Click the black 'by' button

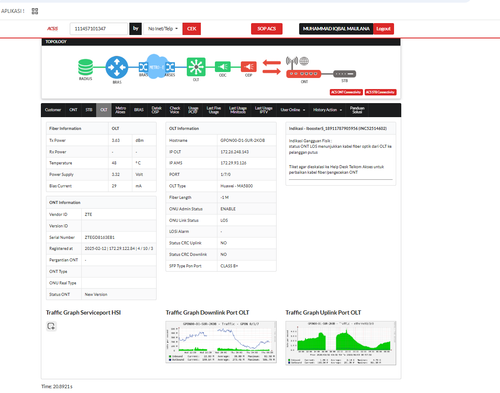(135, 29)
